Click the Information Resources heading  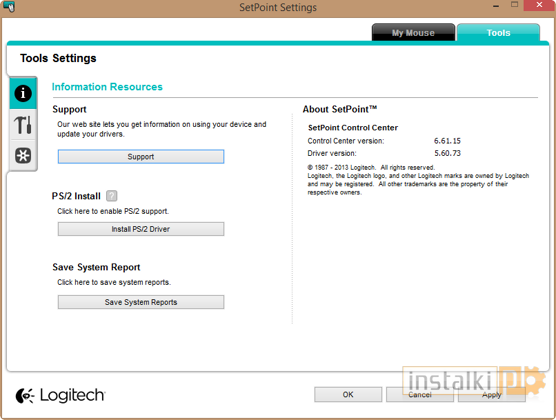[107, 87]
